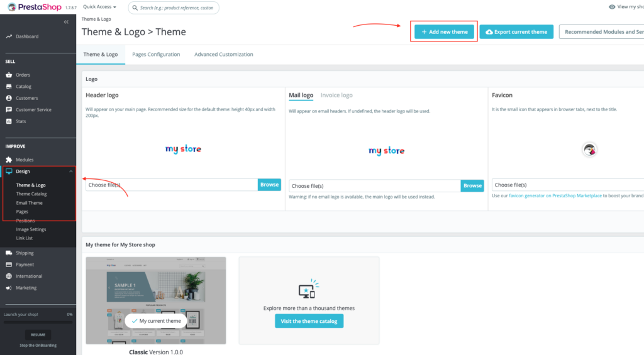
Task: Switch to the Theme & Logo tab
Action: click(x=101, y=54)
